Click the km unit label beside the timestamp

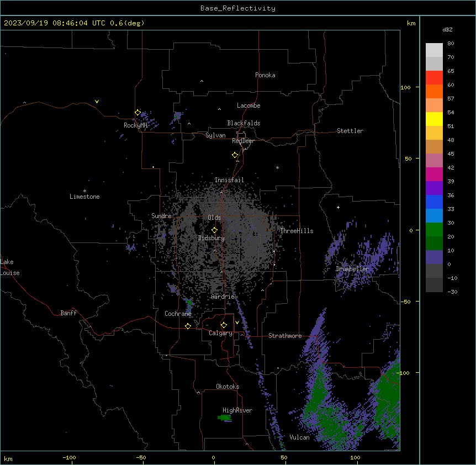click(x=411, y=23)
